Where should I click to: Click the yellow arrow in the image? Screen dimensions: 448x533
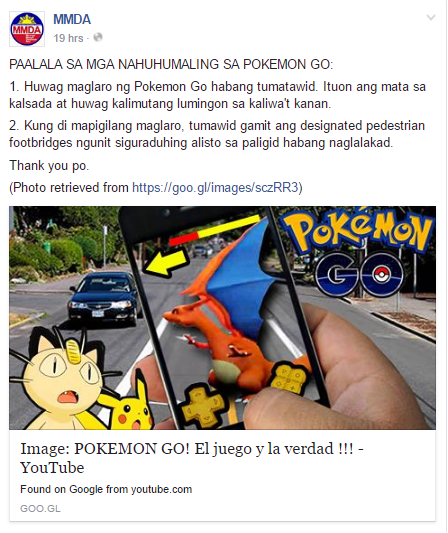pyautogui.click(x=166, y=261)
